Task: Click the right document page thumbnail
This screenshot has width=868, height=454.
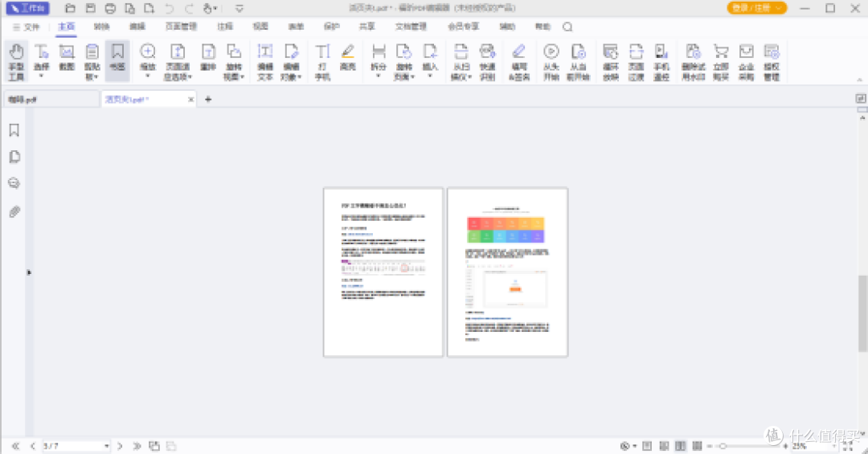Action: point(507,272)
